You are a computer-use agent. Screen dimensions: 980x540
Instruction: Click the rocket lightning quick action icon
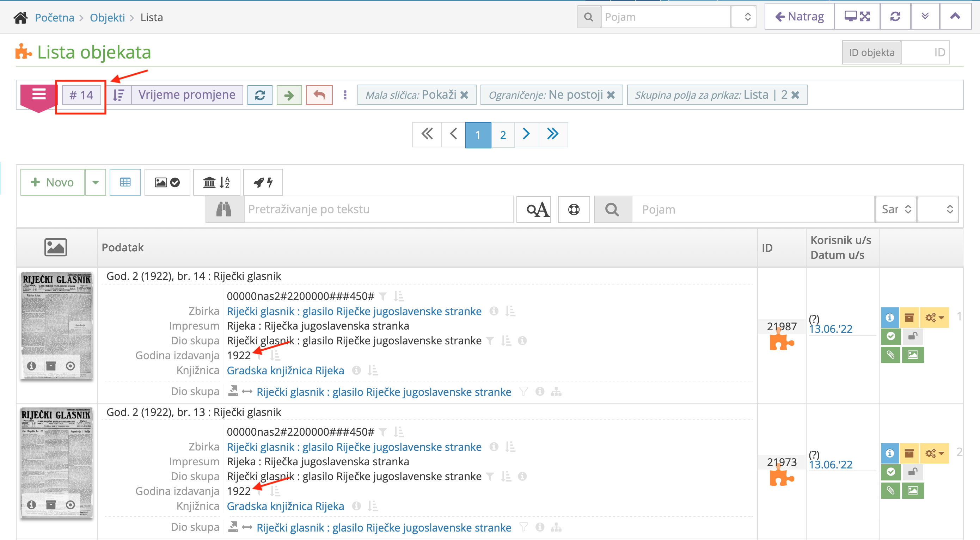(x=263, y=182)
